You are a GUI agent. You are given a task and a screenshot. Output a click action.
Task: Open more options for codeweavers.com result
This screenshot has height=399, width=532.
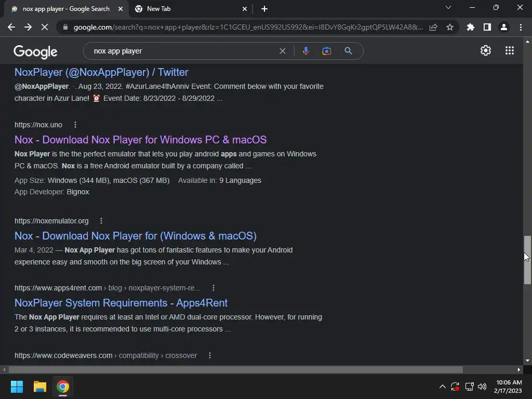click(x=210, y=355)
